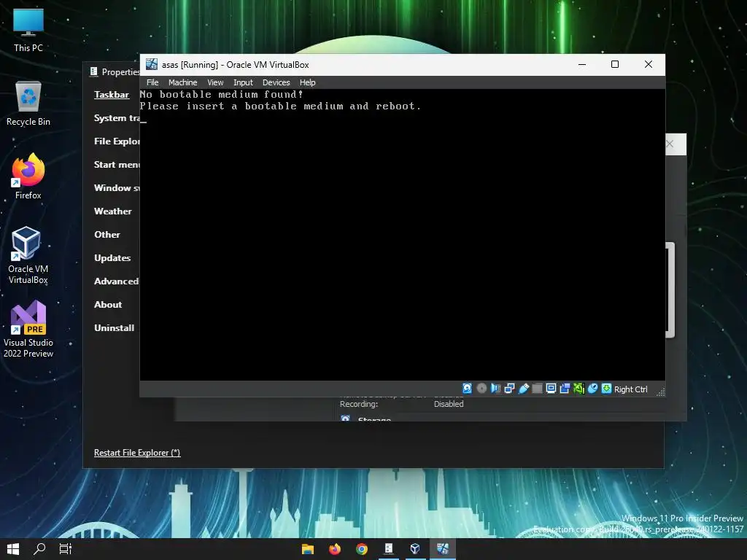
Task: Switch to VirtualBox Manager on taskbar
Action: tap(415, 549)
